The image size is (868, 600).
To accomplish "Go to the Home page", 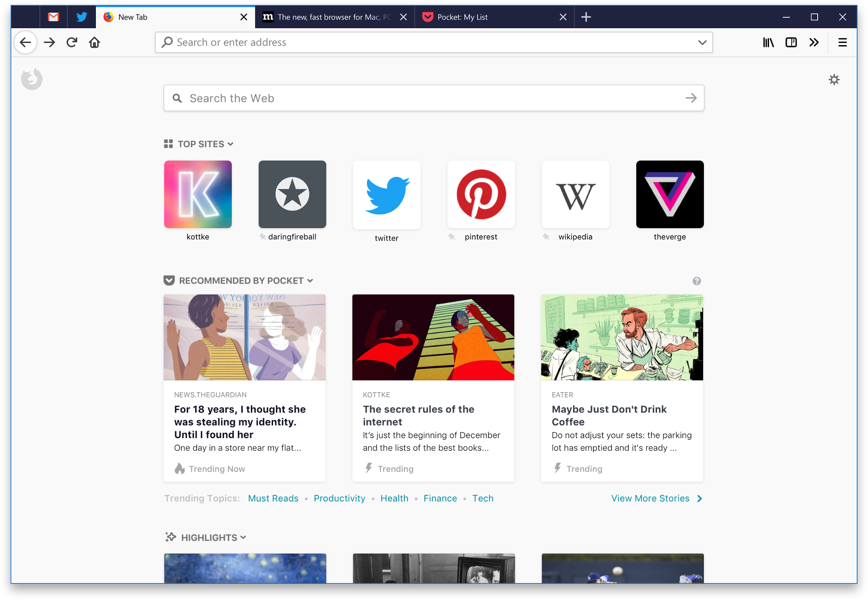I will [x=95, y=42].
